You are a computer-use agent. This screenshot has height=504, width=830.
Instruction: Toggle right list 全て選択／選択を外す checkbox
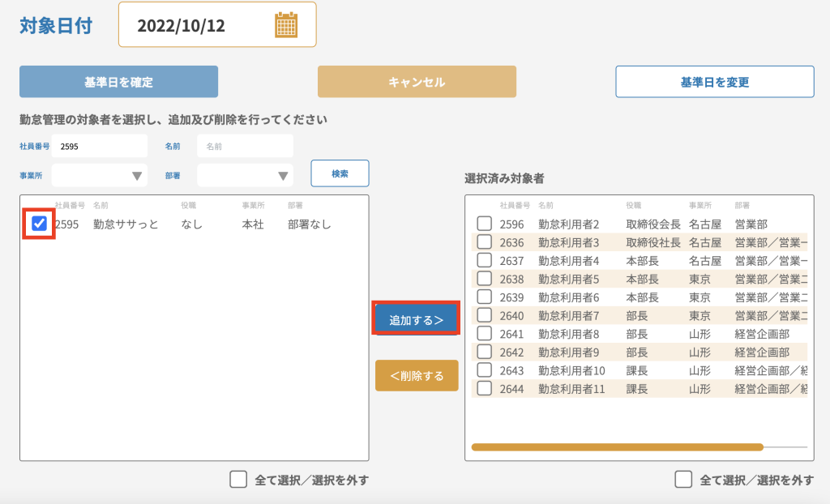(683, 480)
